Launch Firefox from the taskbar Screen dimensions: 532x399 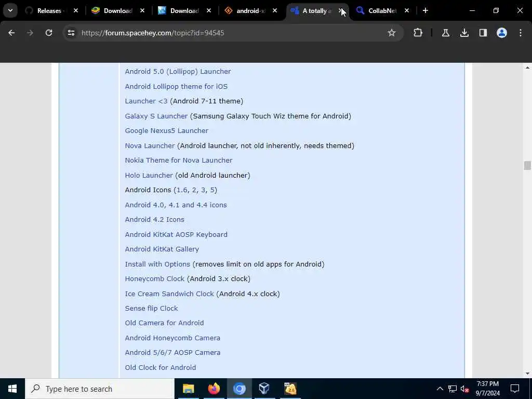click(214, 389)
